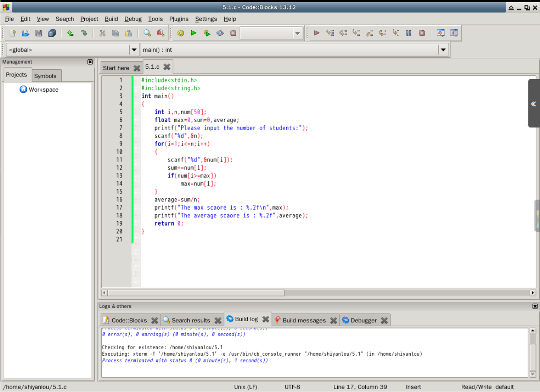Open debugger various info icon
540x392 pixels.
[x=454, y=33]
